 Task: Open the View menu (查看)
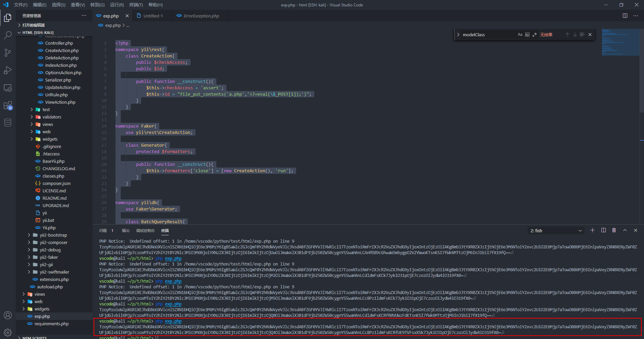tap(78, 5)
